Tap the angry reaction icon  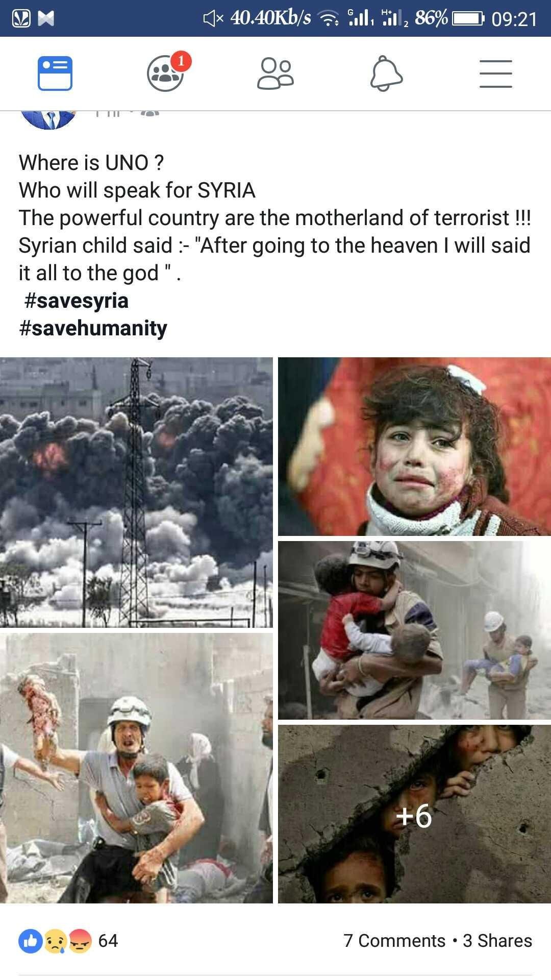(x=80, y=941)
